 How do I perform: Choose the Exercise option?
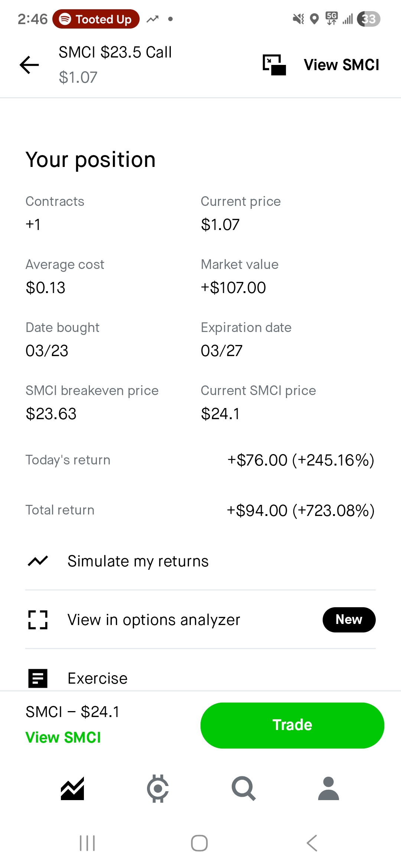coord(98,678)
